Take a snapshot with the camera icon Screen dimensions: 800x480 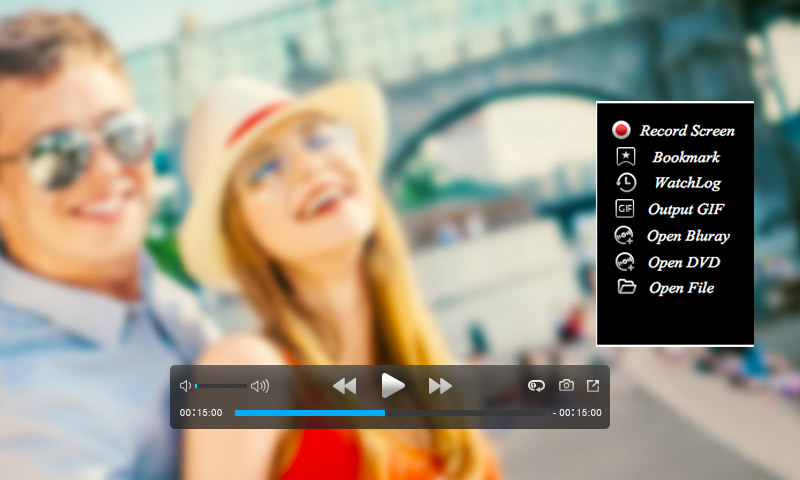click(566, 385)
